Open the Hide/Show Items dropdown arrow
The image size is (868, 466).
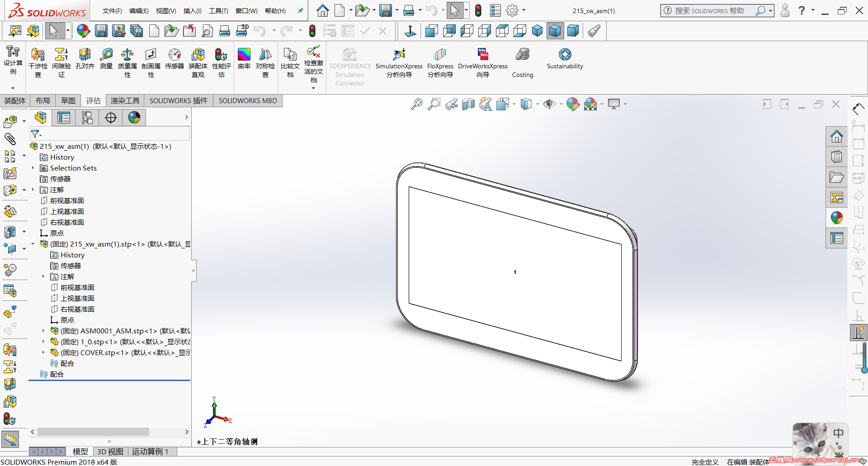[x=561, y=105]
